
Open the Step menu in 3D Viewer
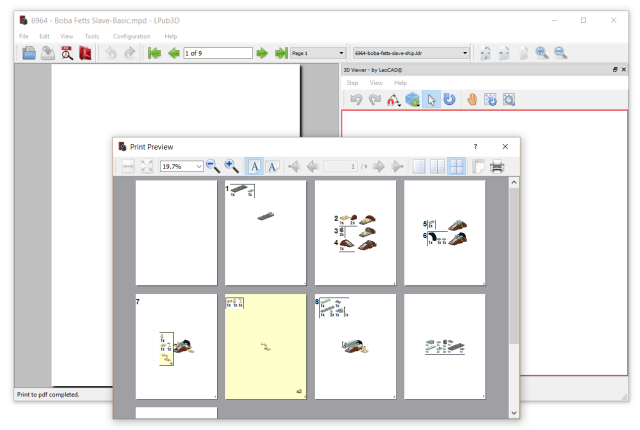pyautogui.click(x=352, y=83)
